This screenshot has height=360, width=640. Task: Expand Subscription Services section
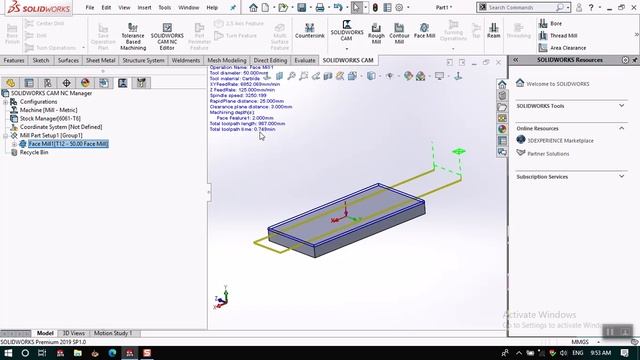point(621,176)
